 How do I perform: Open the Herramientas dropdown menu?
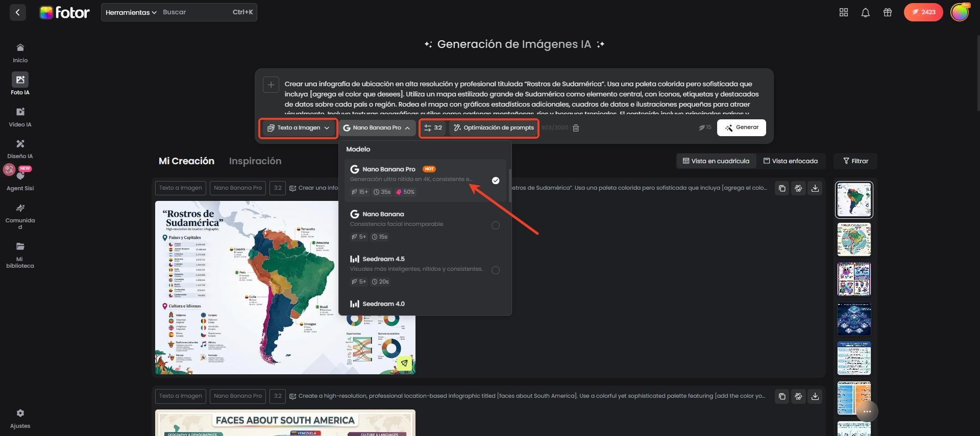point(131,12)
